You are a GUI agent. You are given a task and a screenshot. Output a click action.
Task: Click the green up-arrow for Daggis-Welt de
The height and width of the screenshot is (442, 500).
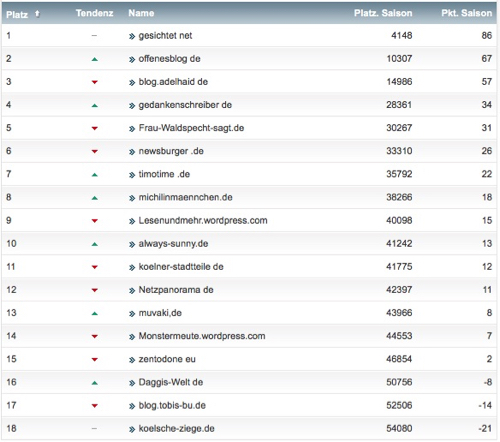95,383
